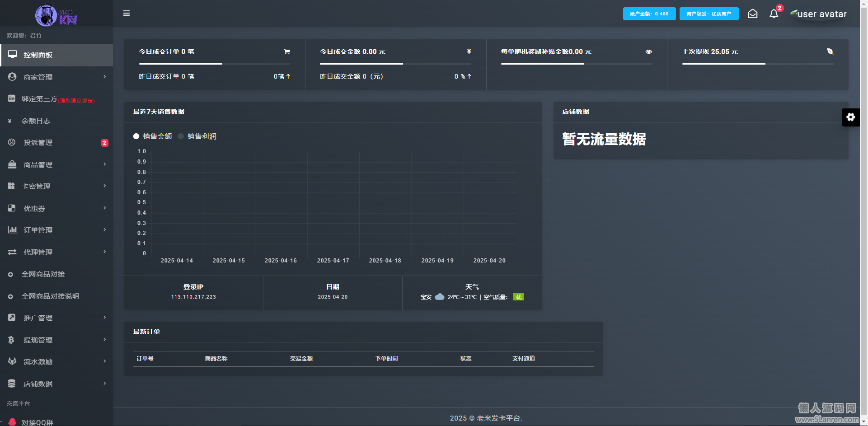
Task: Toggle the 销售利润 chart legend
Action: [x=197, y=136]
